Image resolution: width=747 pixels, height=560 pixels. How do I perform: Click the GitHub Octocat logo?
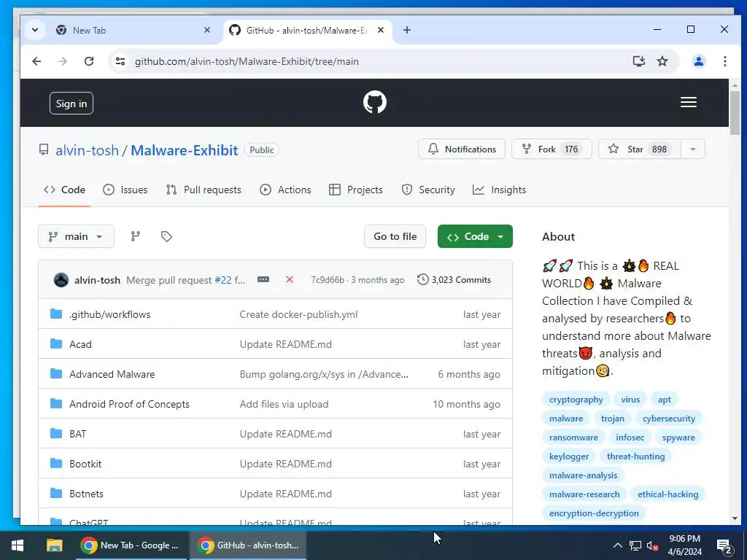click(x=374, y=102)
